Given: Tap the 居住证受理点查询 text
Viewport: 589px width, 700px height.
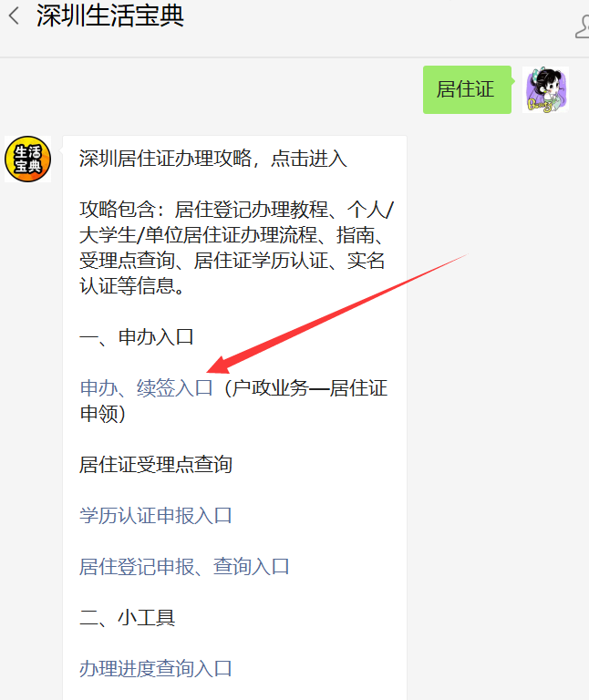Looking at the screenshot, I should pyautogui.click(x=156, y=465).
